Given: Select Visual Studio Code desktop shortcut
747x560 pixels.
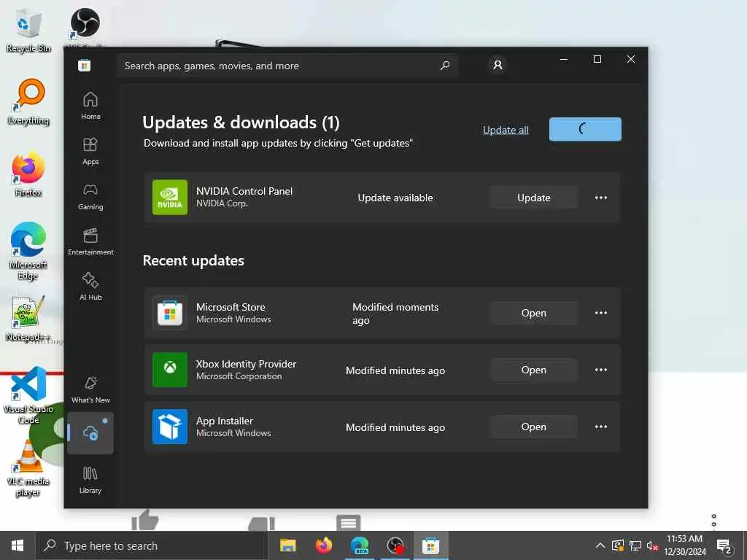Looking at the screenshot, I should click(28, 394).
